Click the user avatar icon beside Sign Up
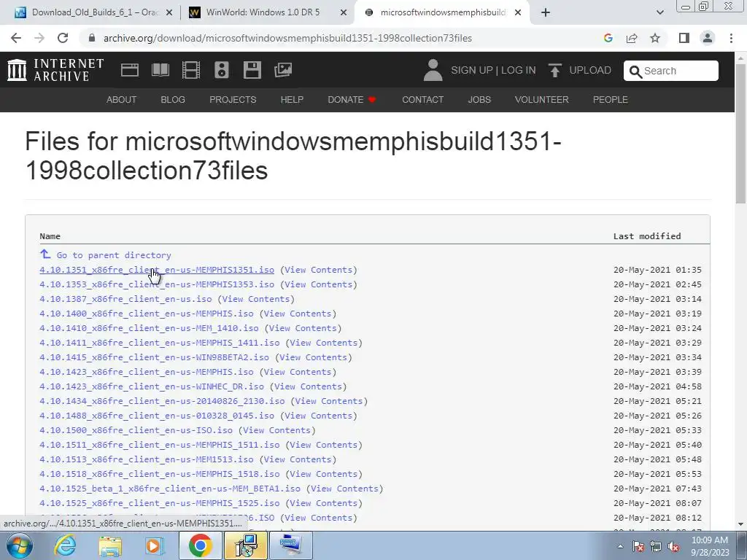 433,70
